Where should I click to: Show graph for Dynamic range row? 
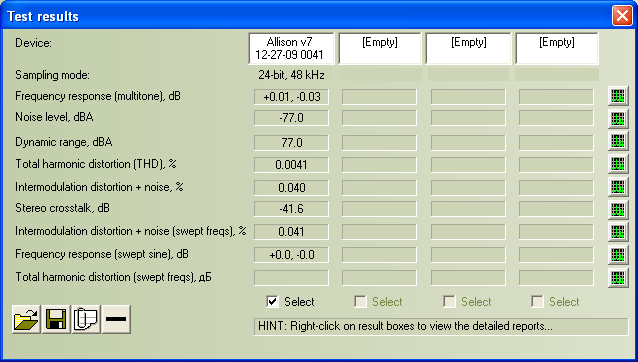click(x=618, y=141)
